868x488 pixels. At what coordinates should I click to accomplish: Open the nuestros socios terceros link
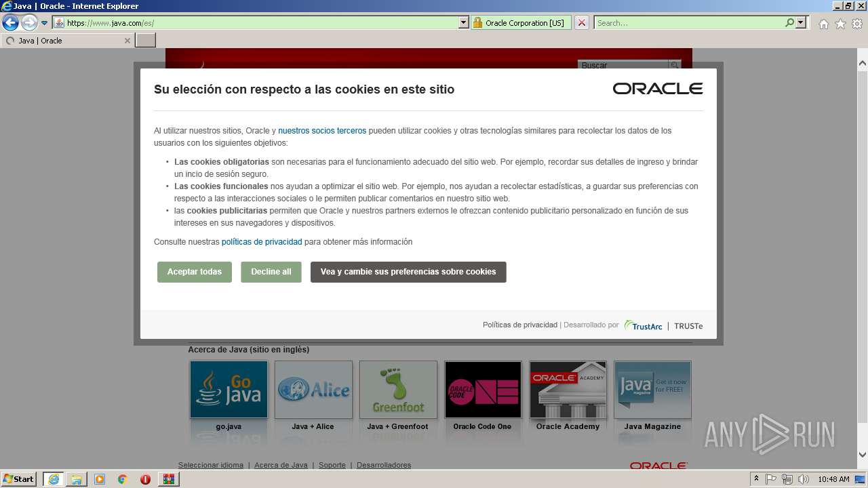pyautogui.click(x=322, y=131)
